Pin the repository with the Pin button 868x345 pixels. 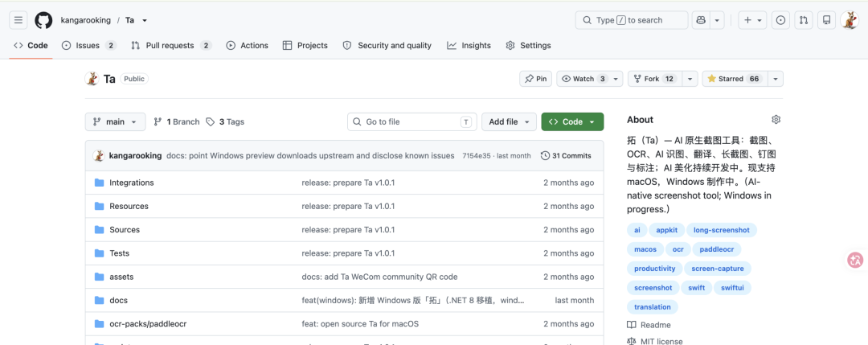click(536, 79)
